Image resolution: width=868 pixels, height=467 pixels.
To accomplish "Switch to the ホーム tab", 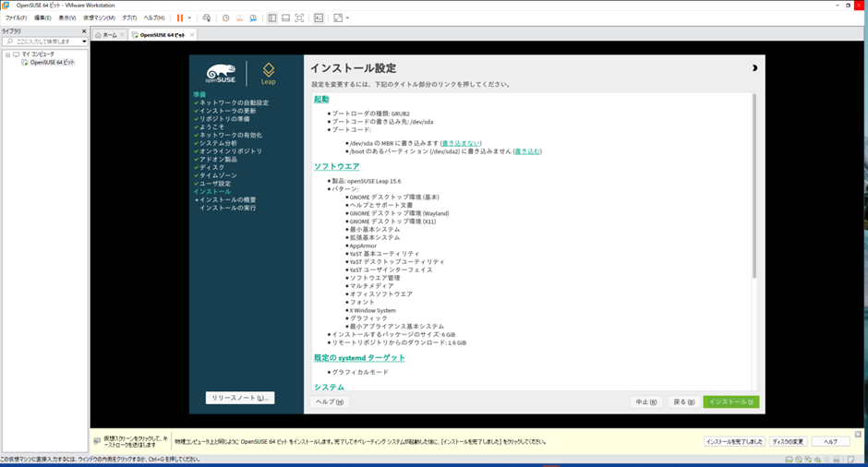I will click(109, 34).
